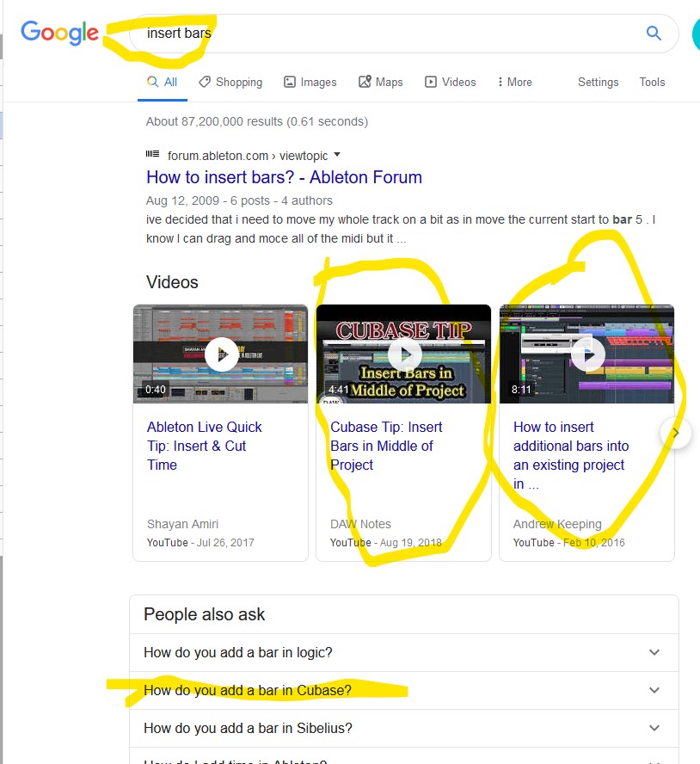Click 'Andrew Keeping' channel name
The height and width of the screenshot is (764, 700).
557,524
